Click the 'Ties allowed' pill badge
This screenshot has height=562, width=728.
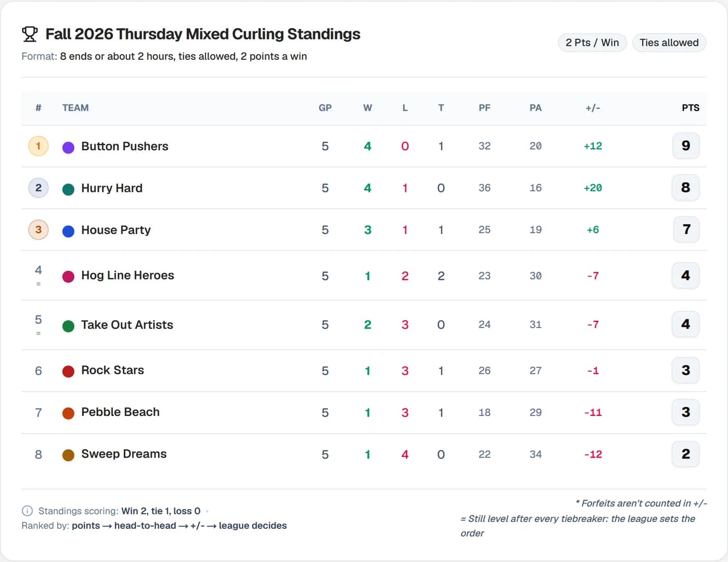(669, 43)
